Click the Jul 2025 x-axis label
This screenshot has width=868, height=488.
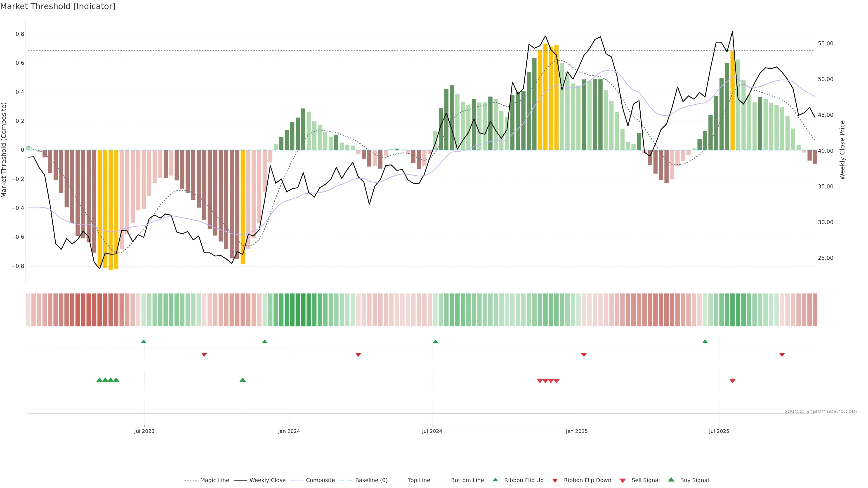(x=719, y=431)
